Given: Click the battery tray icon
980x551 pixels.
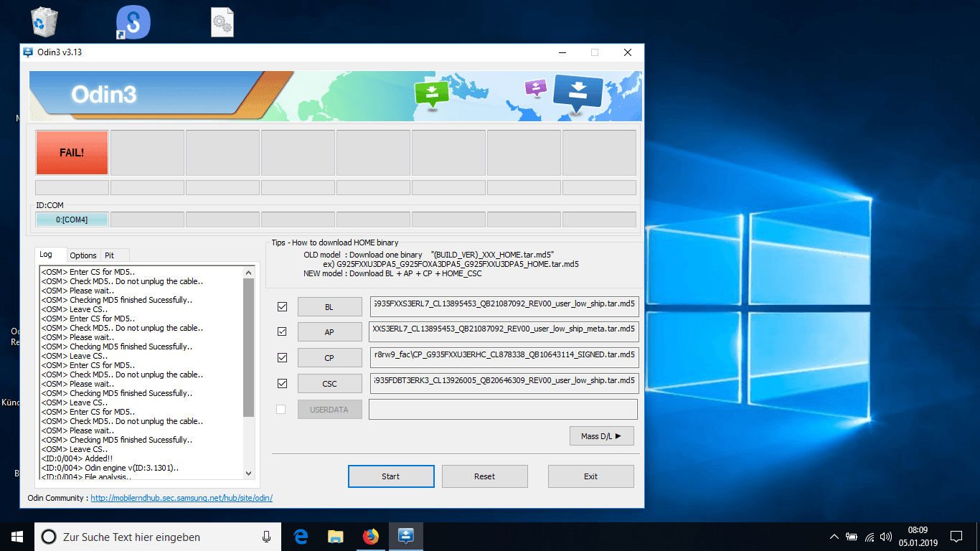Looking at the screenshot, I should pyautogui.click(x=852, y=537).
